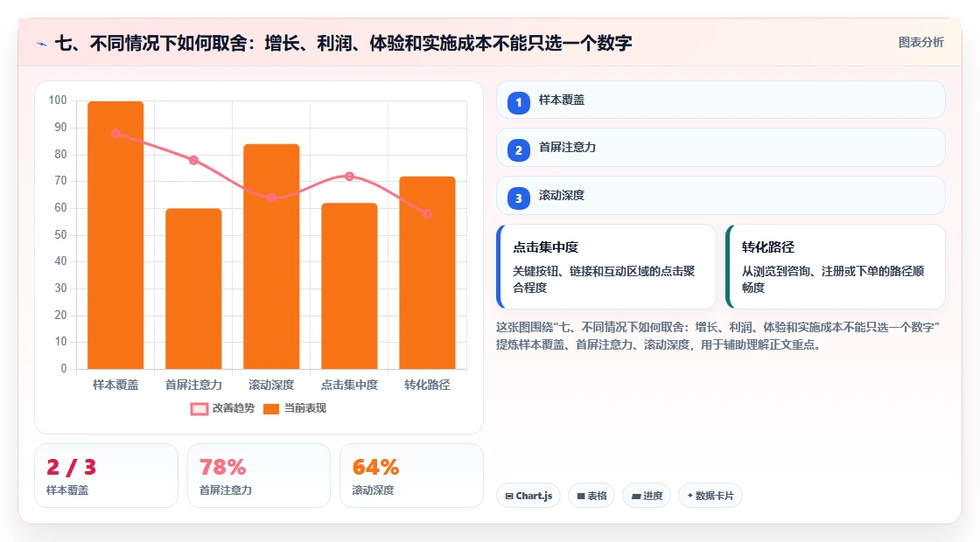This screenshot has height=542, width=980.
Task: Click the 转化路径 orange bar
Action: (x=428, y=273)
